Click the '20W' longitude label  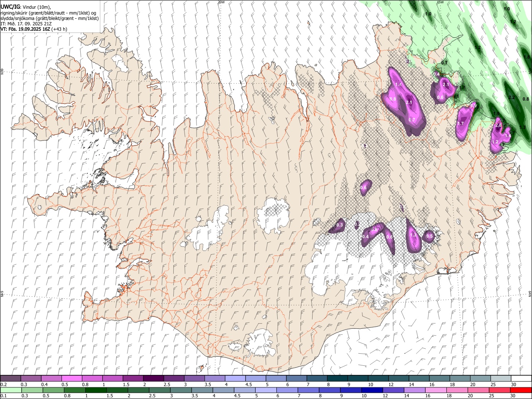(x=221, y=2)
